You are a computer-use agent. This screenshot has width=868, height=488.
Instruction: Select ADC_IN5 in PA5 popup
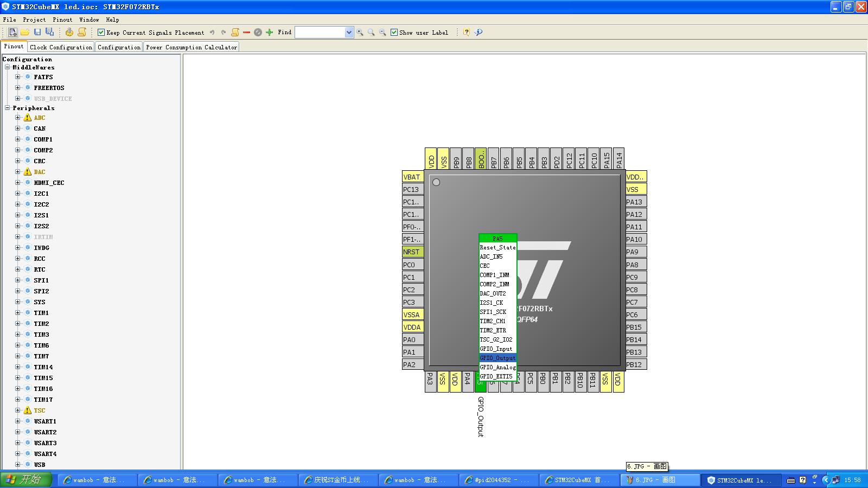click(497, 256)
